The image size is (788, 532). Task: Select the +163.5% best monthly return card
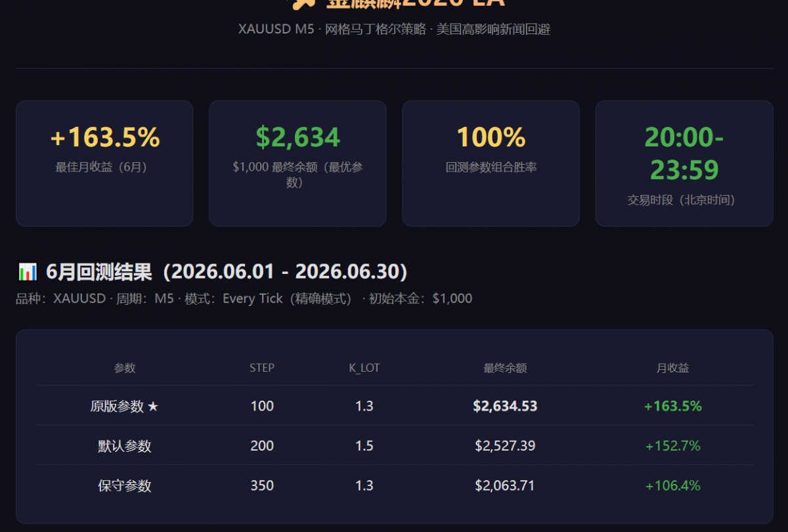point(104,164)
